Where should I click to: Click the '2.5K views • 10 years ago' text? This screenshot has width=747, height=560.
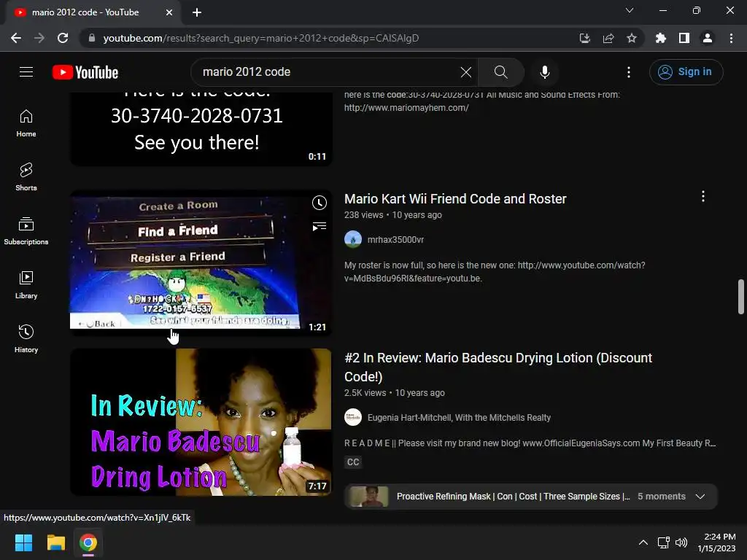[x=395, y=393]
